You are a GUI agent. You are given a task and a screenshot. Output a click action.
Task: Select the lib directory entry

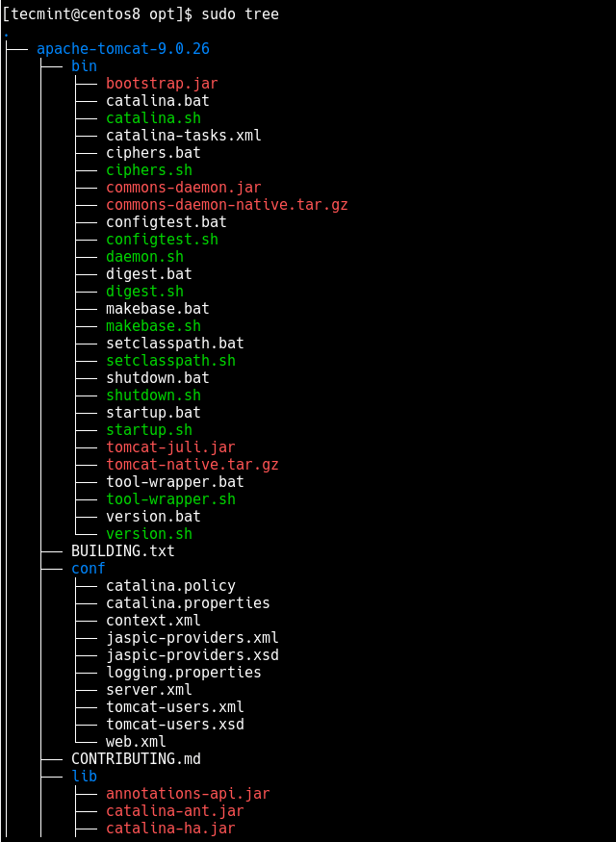(84, 777)
